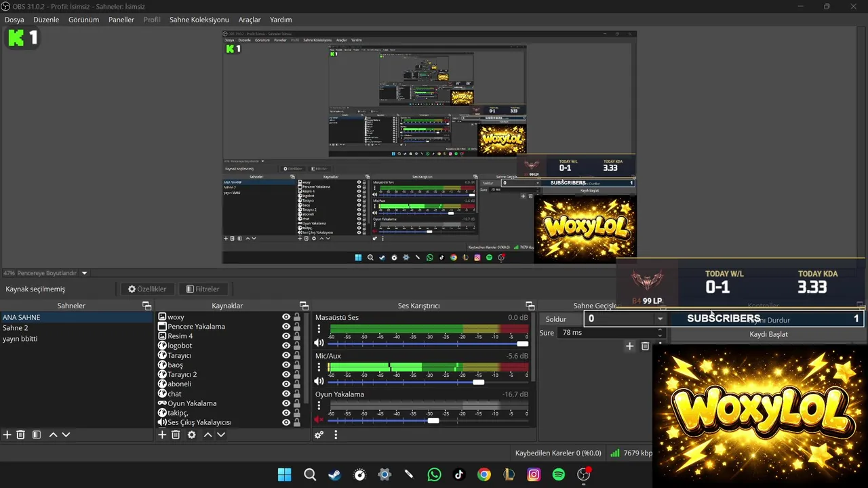Pop out the Sahneler dock
The width and height of the screenshot is (868, 488).
tap(146, 306)
